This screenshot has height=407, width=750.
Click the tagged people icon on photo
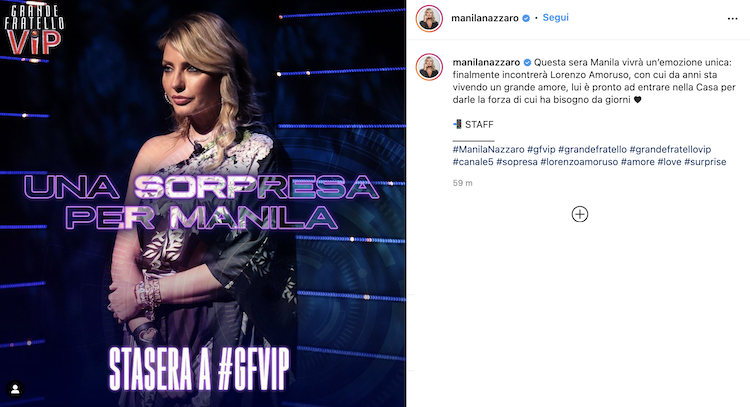(15, 389)
